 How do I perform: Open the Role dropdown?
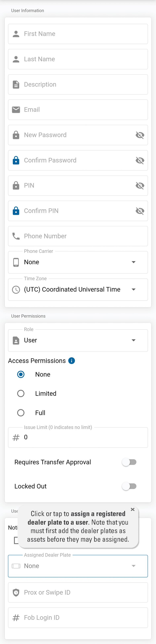(x=133, y=340)
